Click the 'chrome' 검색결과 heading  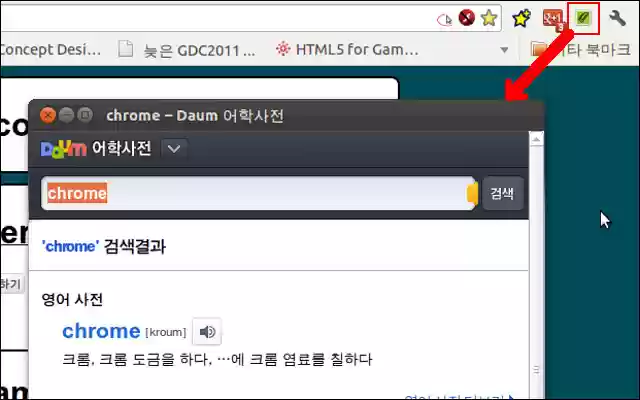click(104, 247)
